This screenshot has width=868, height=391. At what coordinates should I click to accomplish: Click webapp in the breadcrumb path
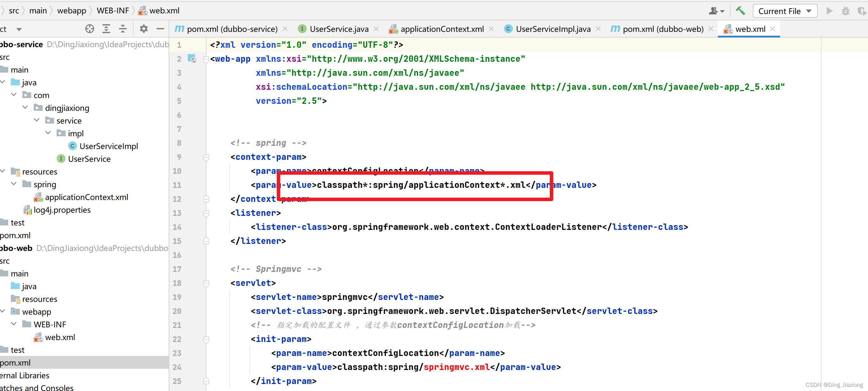(72, 11)
